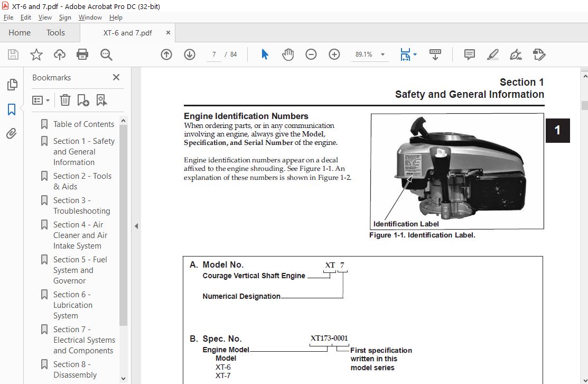Open Find text magnifier icon
This screenshot has height=384, width=588.
coord(106,54)
